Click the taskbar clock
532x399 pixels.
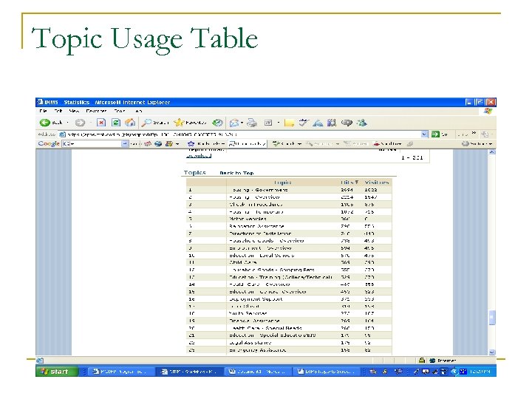[x=480, y=372]
